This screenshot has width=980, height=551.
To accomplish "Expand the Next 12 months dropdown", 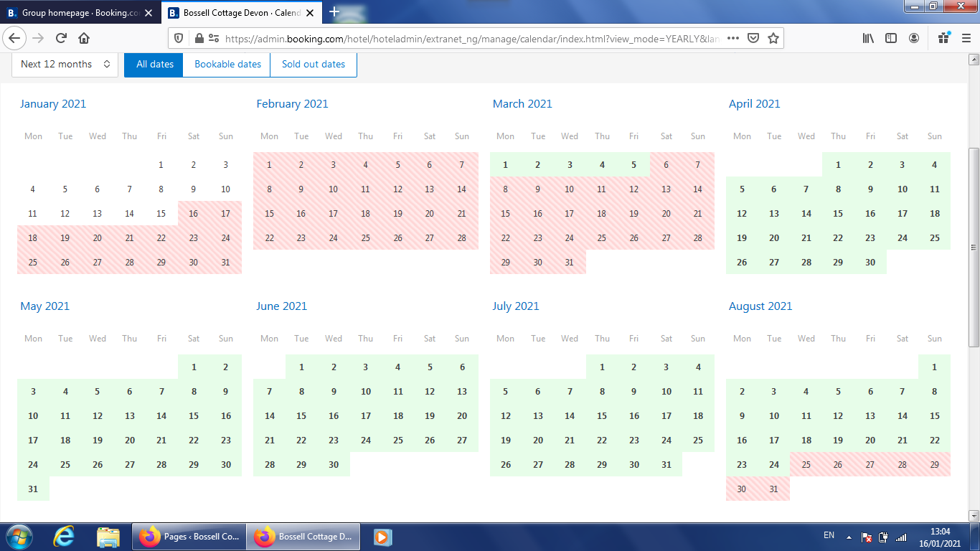I will 65,64.
